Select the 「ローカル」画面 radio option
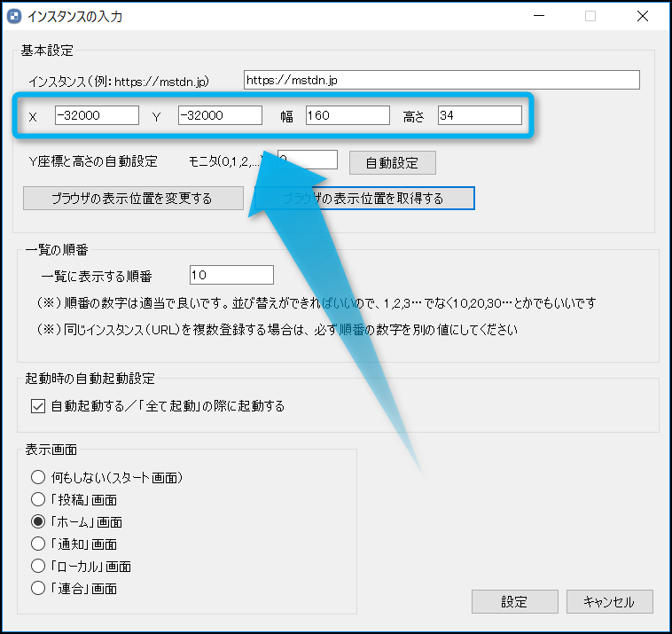Viewport: 672px width, 634px height. 38,566
